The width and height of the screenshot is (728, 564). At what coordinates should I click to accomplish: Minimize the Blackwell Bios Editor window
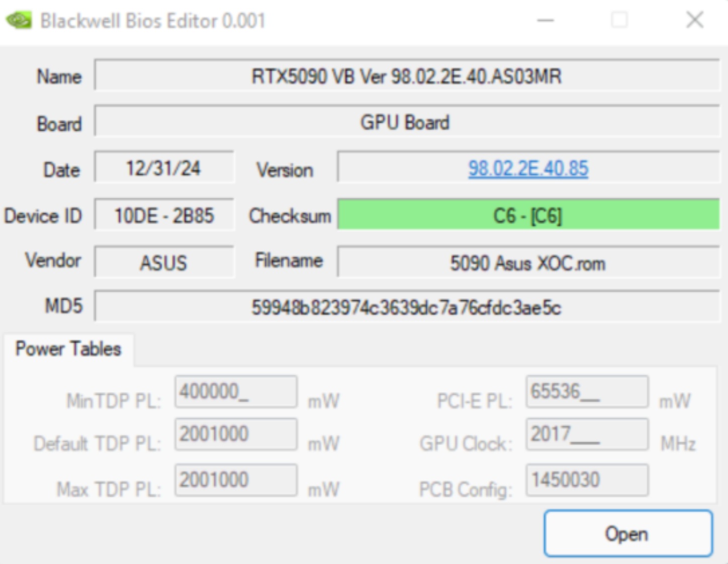pyautogui.click(x=545, y=21)
